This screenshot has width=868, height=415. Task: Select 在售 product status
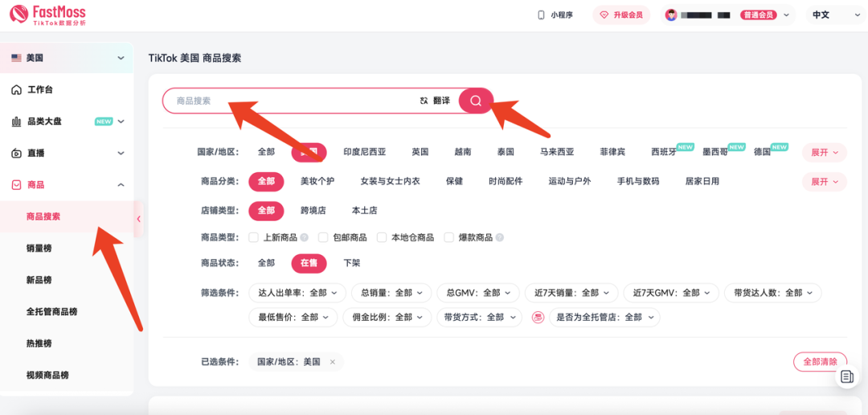coord(309,263)
